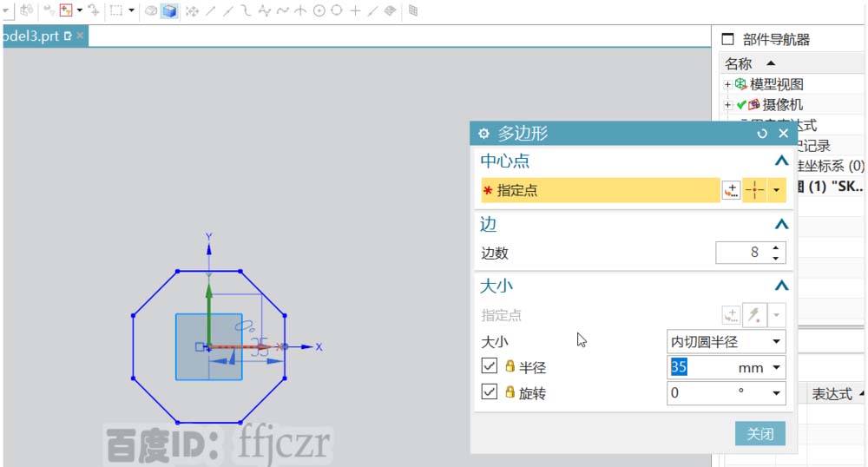Image resolution: width=868 pixels, height=467 pixels.
Task: Click the model views tree icon
Action: [x=740, y=84]
